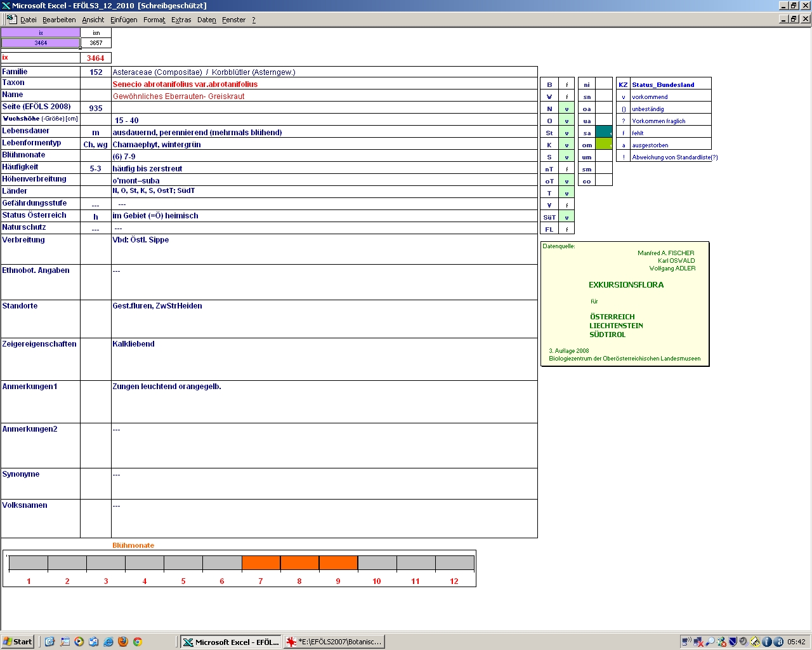Open Internet Explorer from quick launch
The height and width of the screenshot is (650, 812).
[108, 642]
